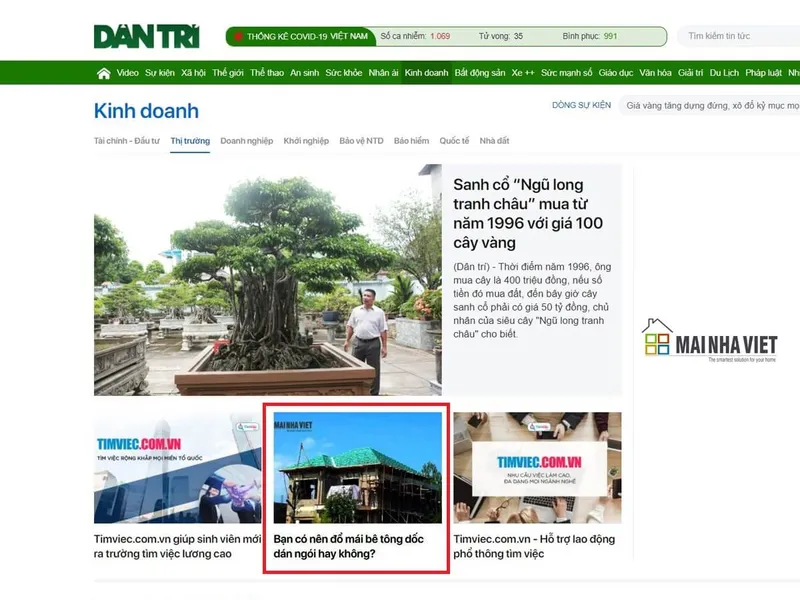Open the An sinh section

click(x=305, y=73)
